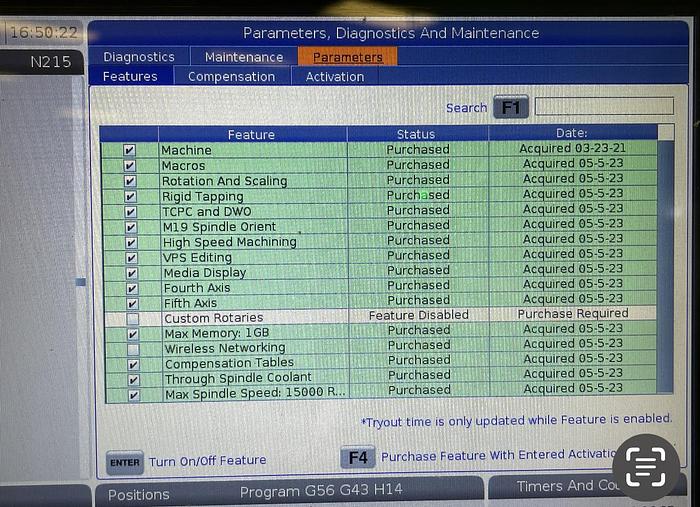The image size is (700, 507).
Task: Tap the scan text icon overlay
Action: 645,467
